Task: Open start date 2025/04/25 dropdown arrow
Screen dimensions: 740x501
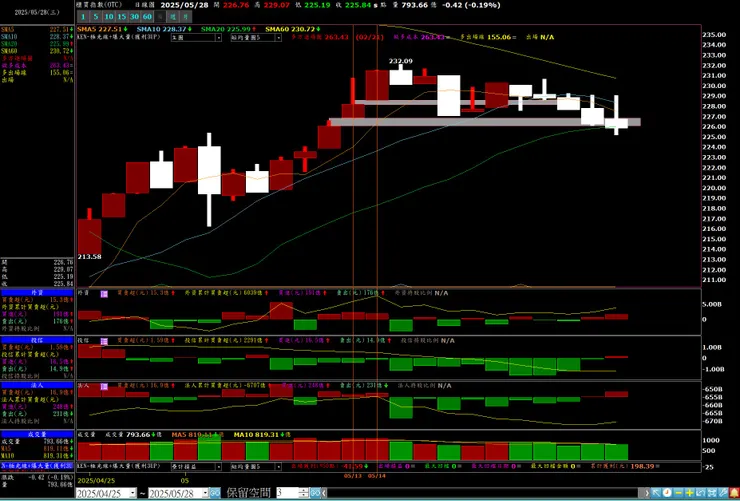Action: tap(132, 493)
